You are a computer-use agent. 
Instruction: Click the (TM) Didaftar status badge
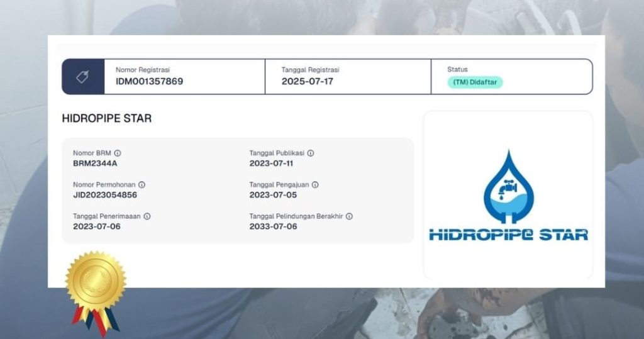click(475, 82)
